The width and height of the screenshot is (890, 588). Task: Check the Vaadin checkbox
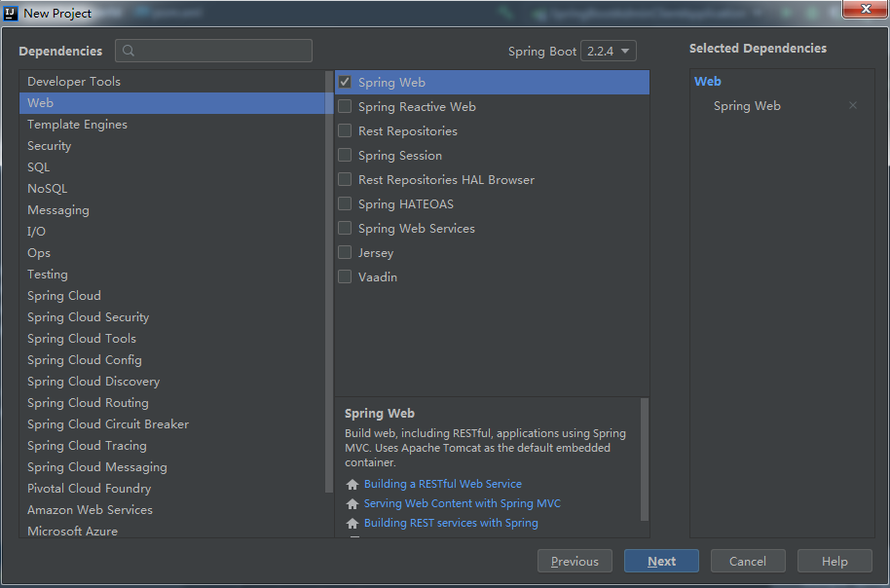(x=345, y=277)
